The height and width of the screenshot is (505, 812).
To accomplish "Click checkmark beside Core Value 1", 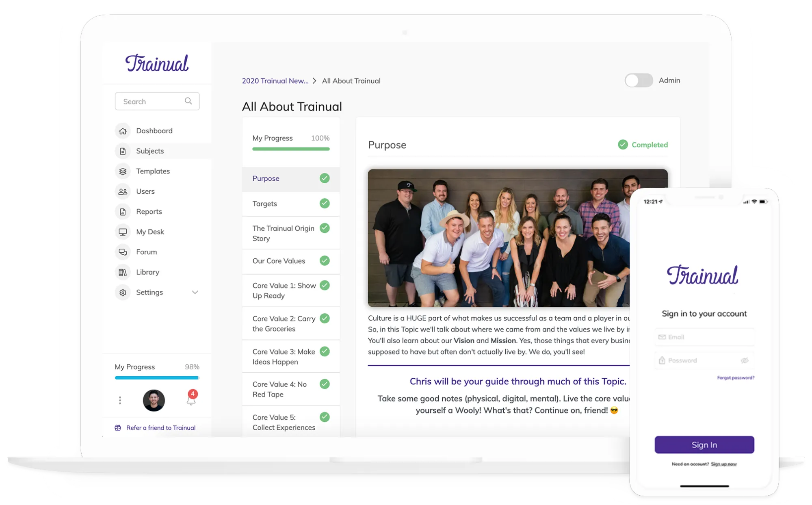I will pos(325,285).
